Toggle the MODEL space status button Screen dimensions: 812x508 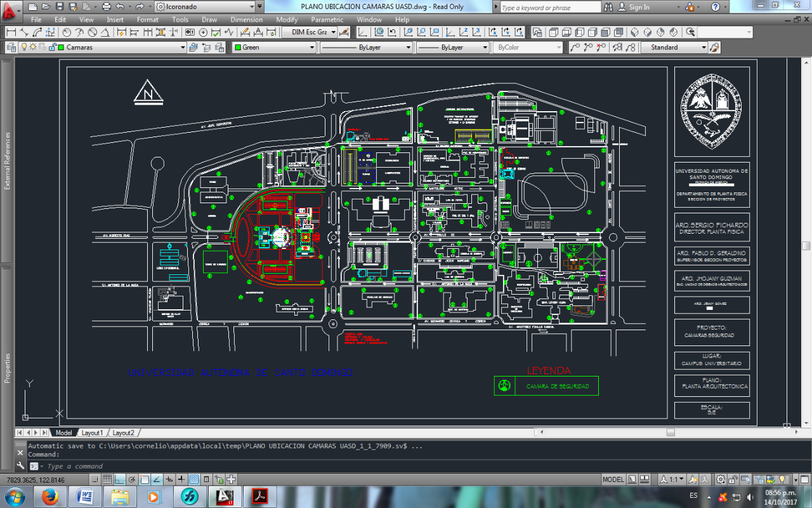click(x=613, y=479)
